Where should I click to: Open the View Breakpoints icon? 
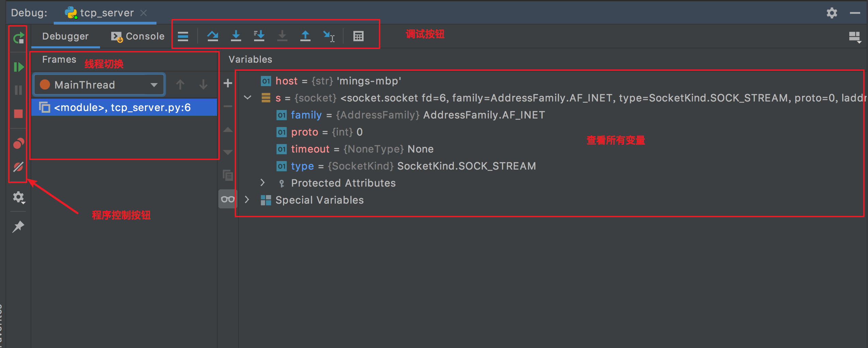click(x=18, y=144)
